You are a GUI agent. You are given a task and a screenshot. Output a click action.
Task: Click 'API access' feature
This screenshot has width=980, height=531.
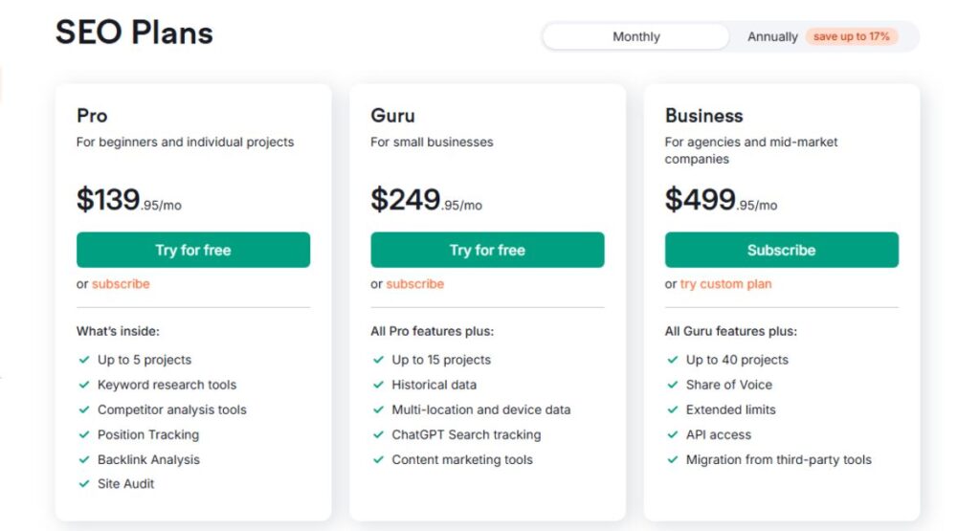point(719,434)
